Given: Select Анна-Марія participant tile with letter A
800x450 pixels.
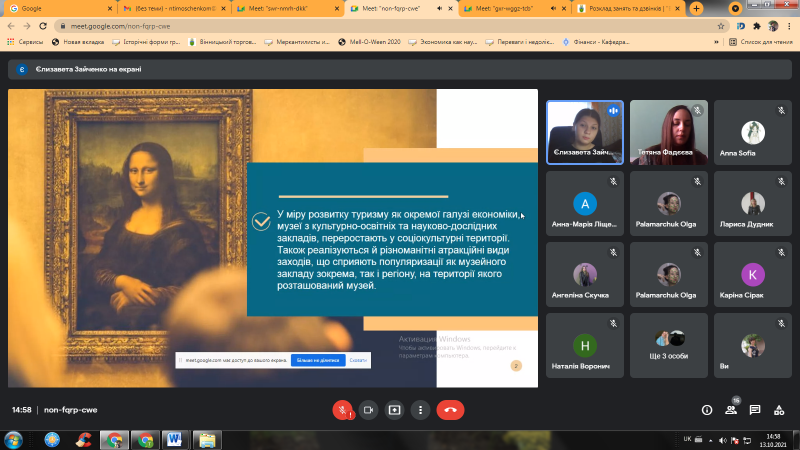Looking at the screenshot, I should click(585, 203).
